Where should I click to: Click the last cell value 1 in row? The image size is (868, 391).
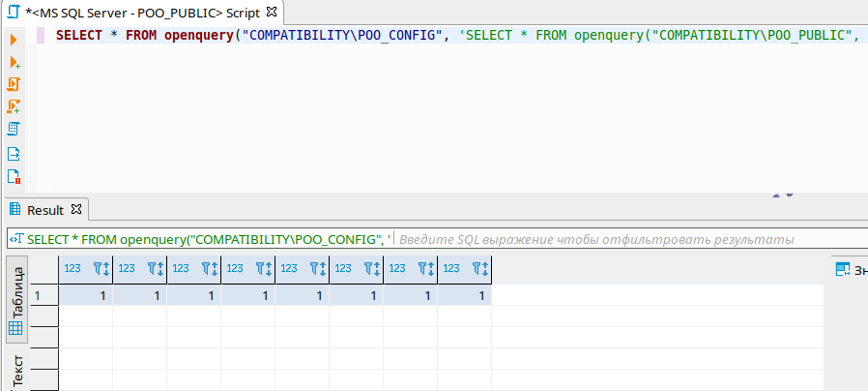464,295
